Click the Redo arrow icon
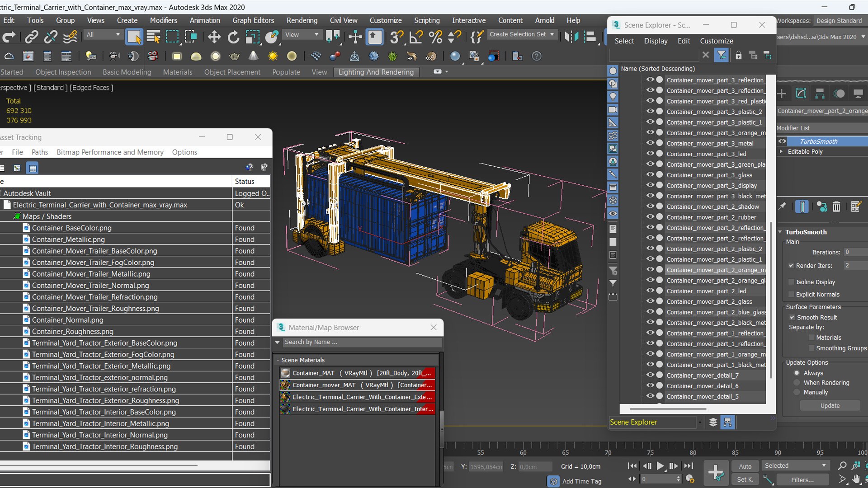The width and height of the screenshot is (868, 488). click(9, 37)
